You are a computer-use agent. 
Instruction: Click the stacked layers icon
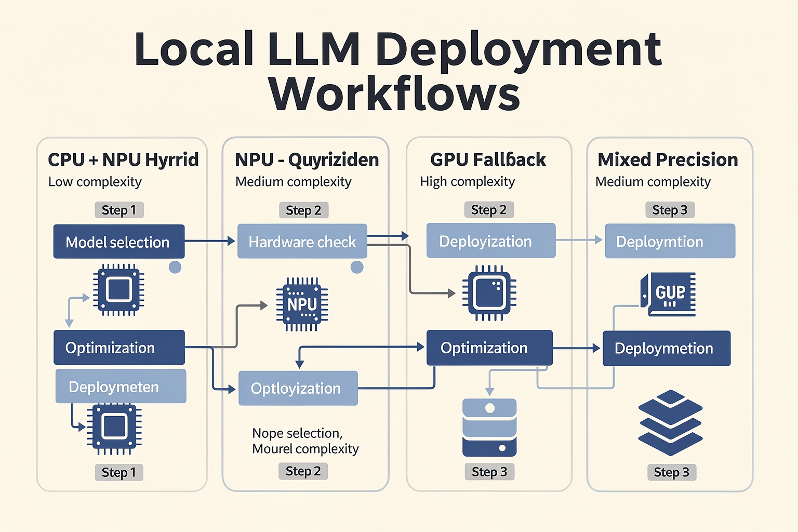[x=670, y=423]
